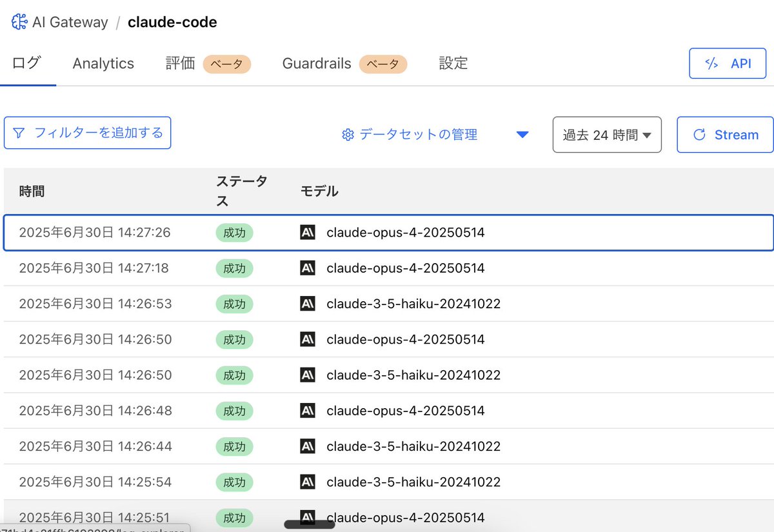Switch to the ログ tab
The image size is (774, 532).
pos(27,63)
